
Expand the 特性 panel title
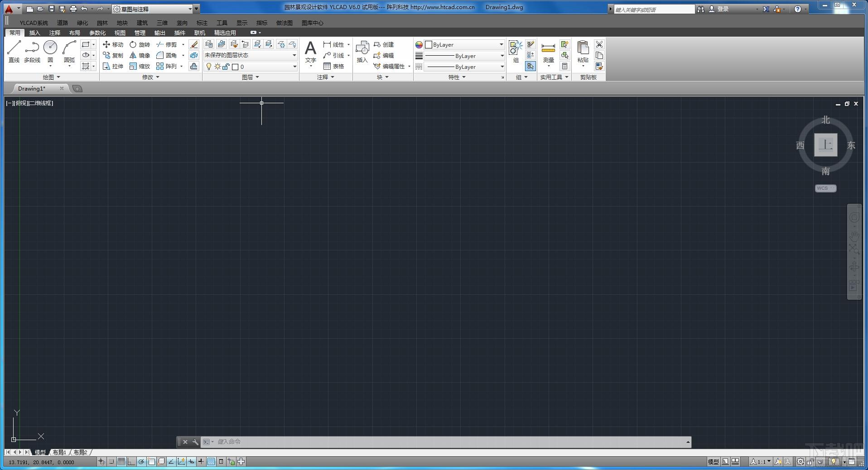tap(457, 77)
